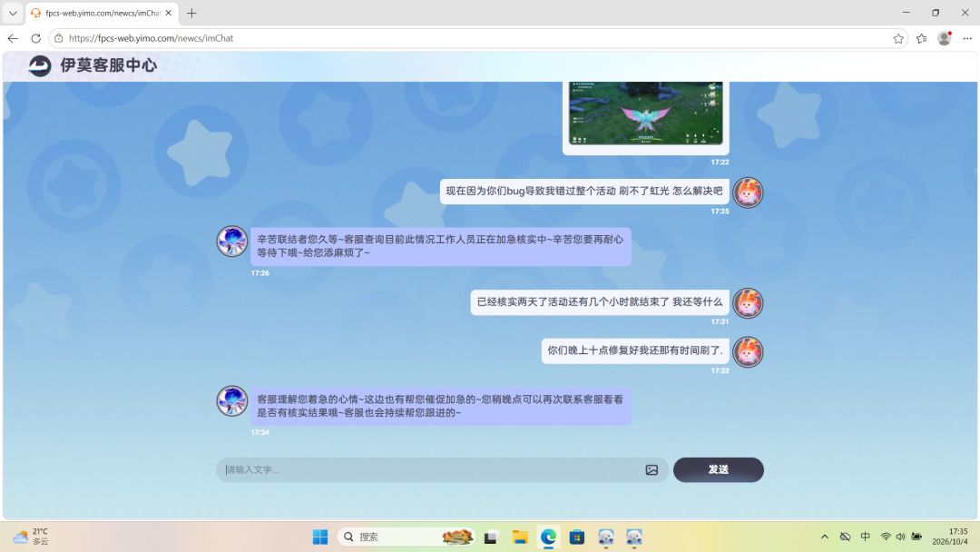Refresh the current page
The height and width of the screenshot is (552, 980).
[x=36, y=38]
